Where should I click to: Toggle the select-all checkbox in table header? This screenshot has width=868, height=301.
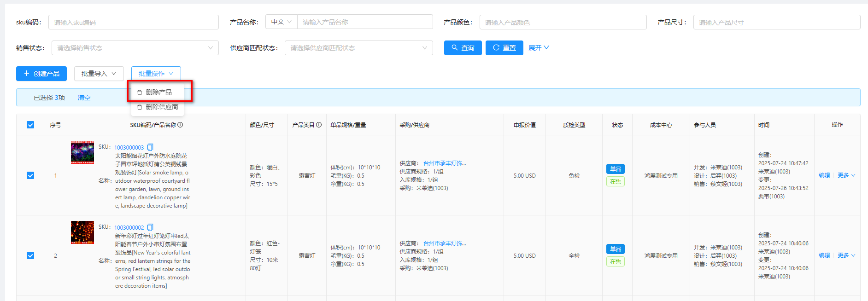pyautogui.click(x=30, y=125)
